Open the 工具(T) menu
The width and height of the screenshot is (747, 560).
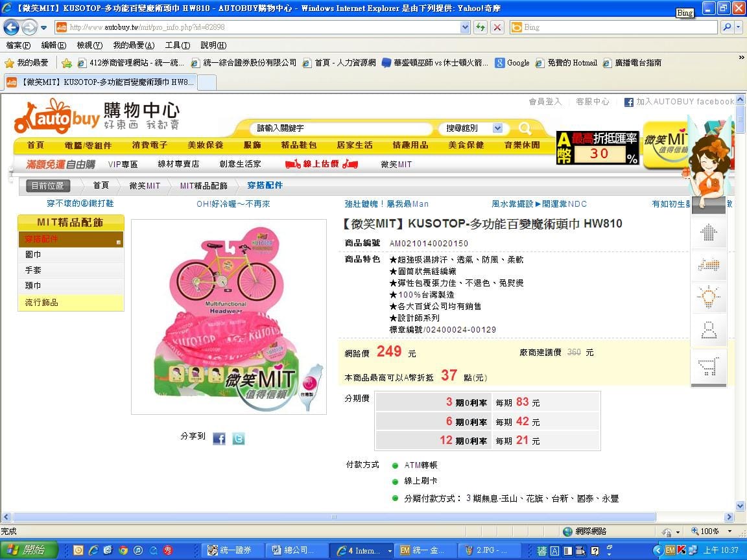(x=177, y=45)
